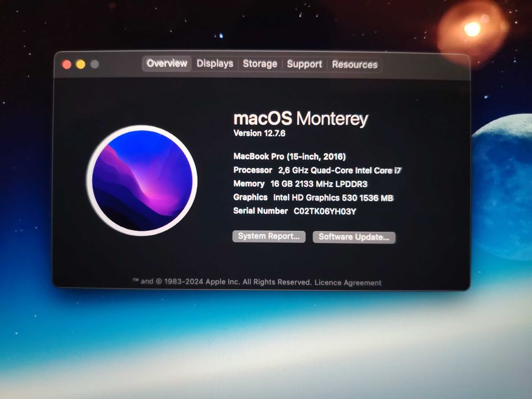Click the macOS Monterey logo image
Viewport: 532px width, 399px height.
click(142, 181)
